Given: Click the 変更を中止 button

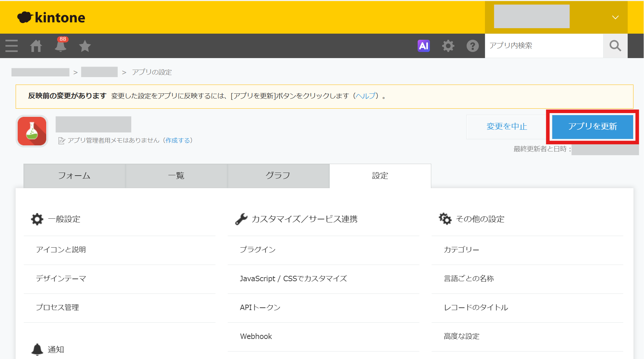Looking at the screenshot, I should [507, 127].
